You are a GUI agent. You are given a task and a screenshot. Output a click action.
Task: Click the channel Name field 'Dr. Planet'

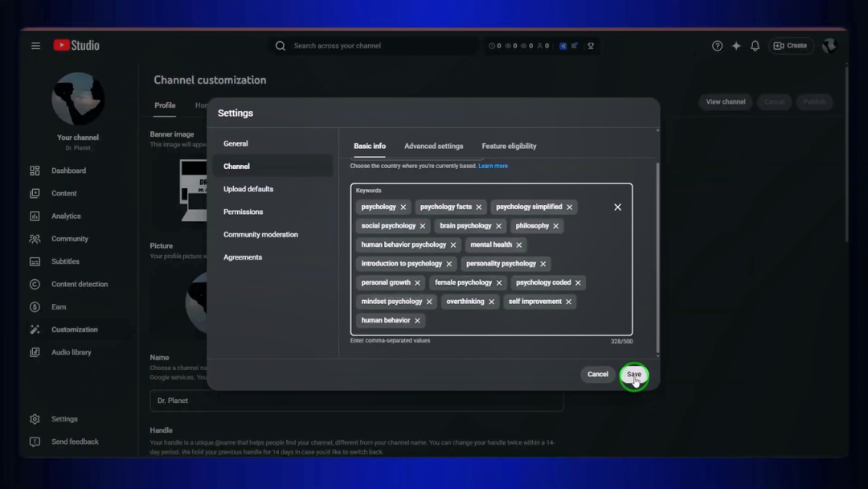pos(357,401)
